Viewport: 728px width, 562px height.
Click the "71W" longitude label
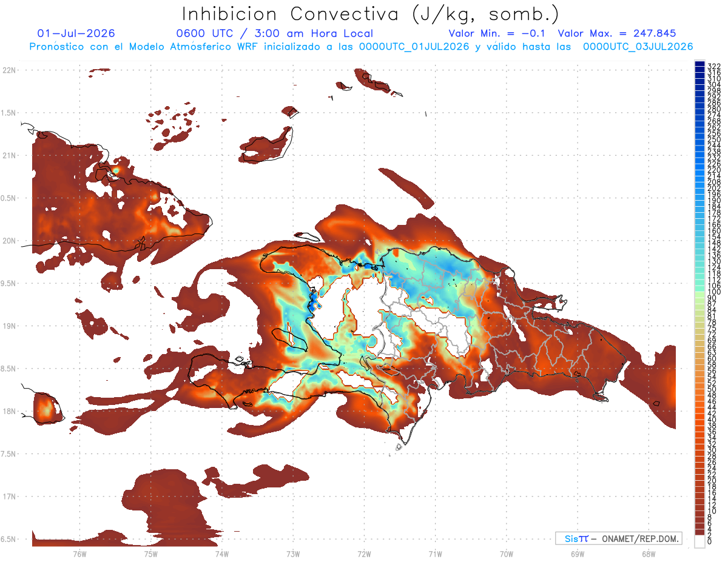point(435,554)
